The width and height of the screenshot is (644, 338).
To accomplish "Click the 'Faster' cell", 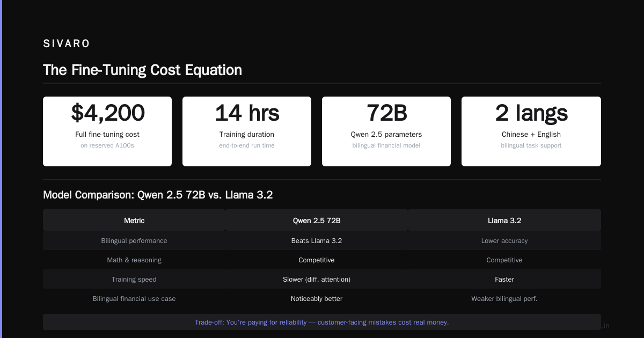I will tap(504, 280).
